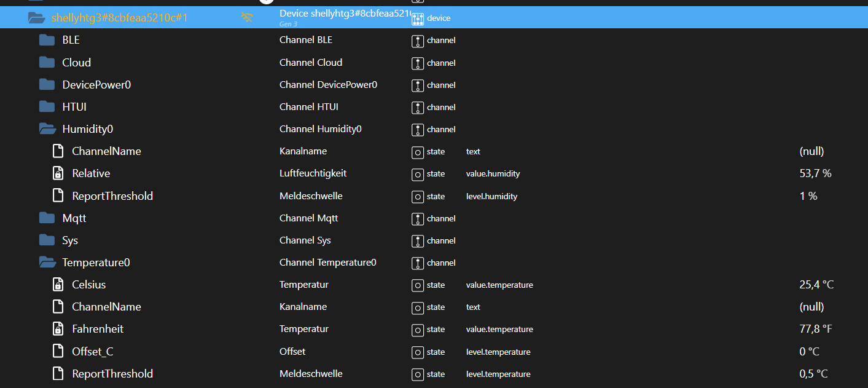Click the 0,5 °C threshold value
The image size is (868, 388).
813,374
